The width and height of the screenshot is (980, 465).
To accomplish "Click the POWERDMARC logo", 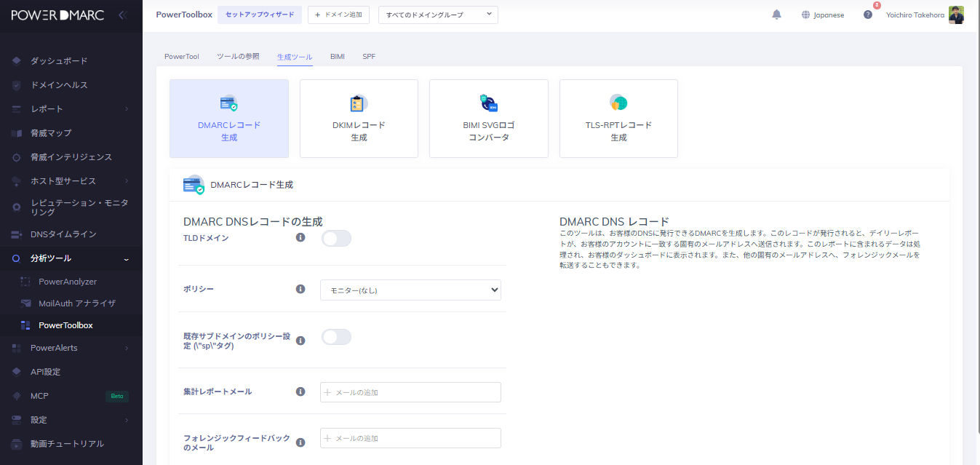I will (57, 15).
